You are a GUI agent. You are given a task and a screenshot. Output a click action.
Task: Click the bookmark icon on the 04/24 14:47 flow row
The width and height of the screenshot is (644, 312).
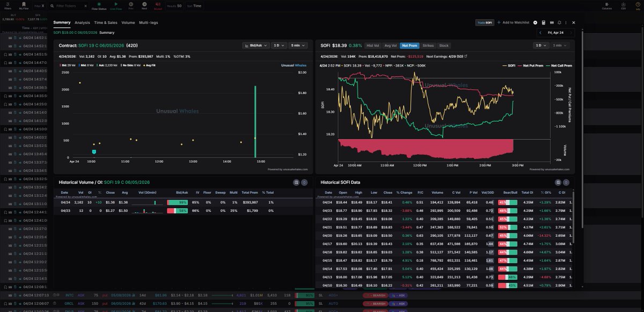[x=5, y=62]
